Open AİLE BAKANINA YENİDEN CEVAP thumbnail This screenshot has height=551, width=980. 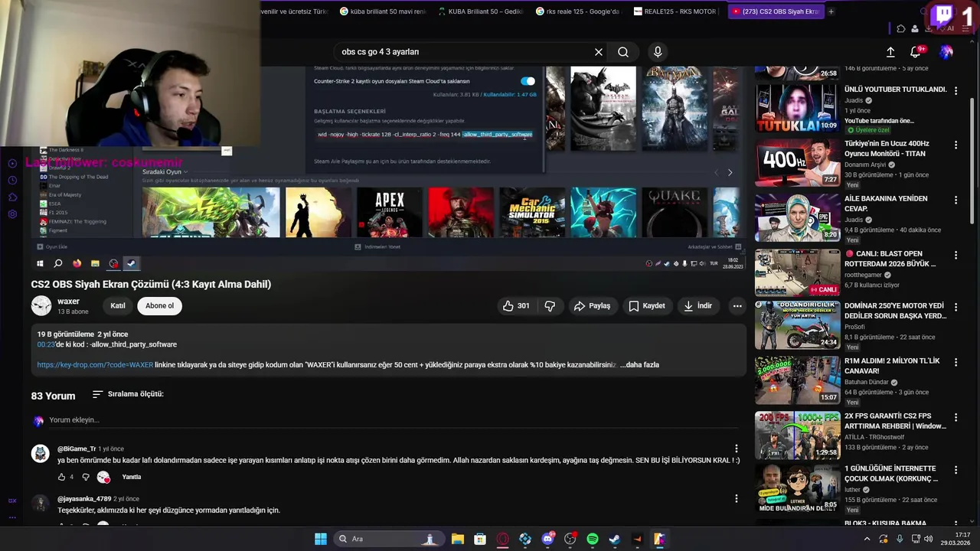click(797, 217)
